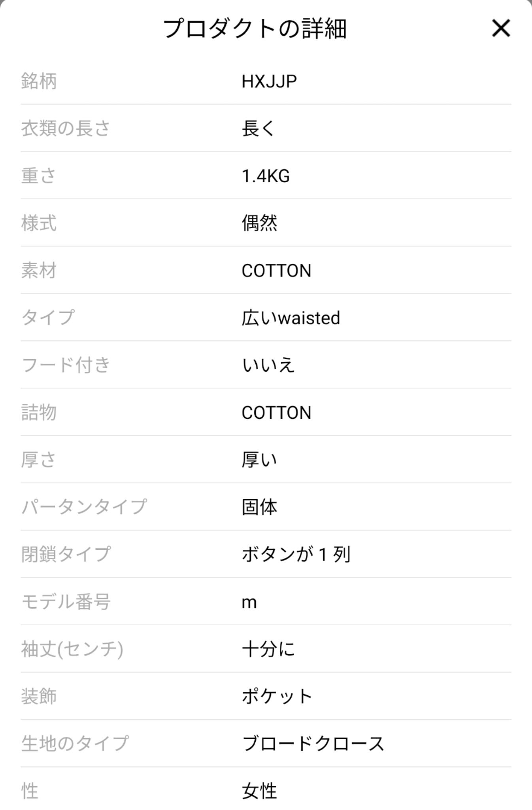
Task: Select fabric type ブロードクロース
Action: coord(313,744)
